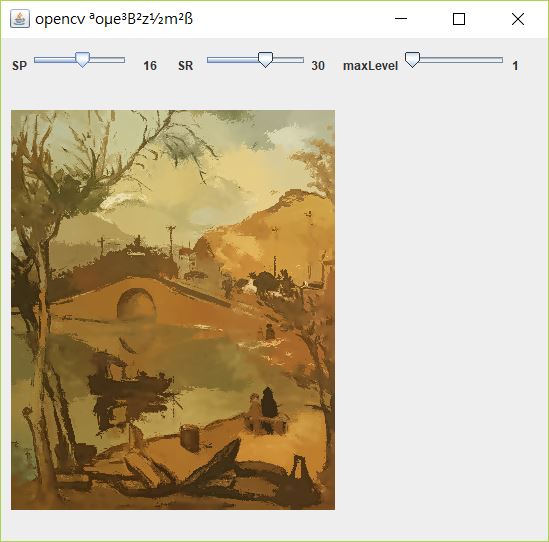
Task: Click the SP label
Action: [19, 66]
